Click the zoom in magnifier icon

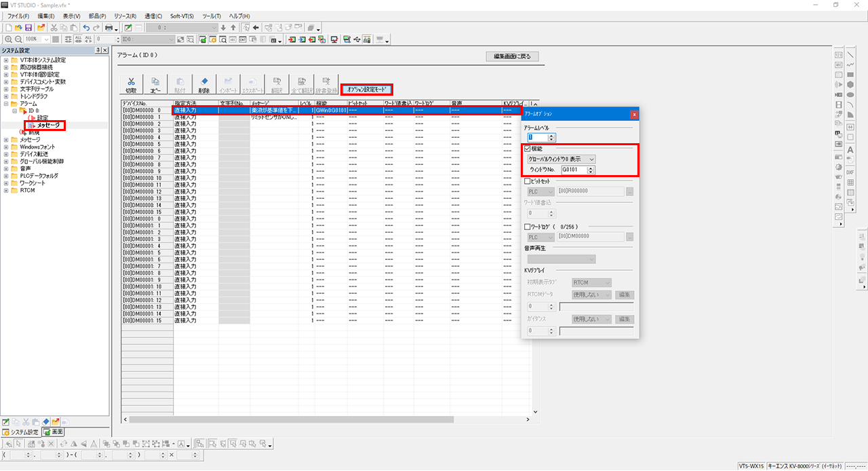click(x=7, y=39)
